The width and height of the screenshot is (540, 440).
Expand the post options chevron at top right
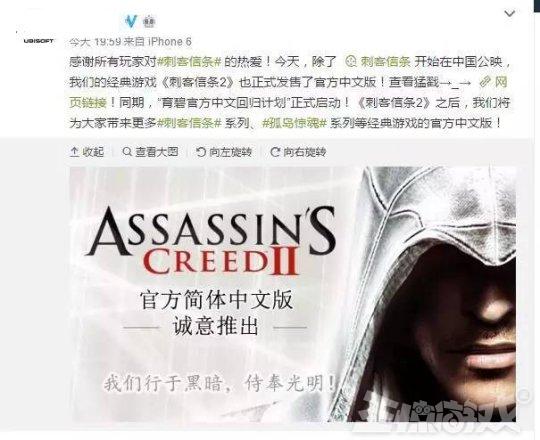[x=509, y=13]
